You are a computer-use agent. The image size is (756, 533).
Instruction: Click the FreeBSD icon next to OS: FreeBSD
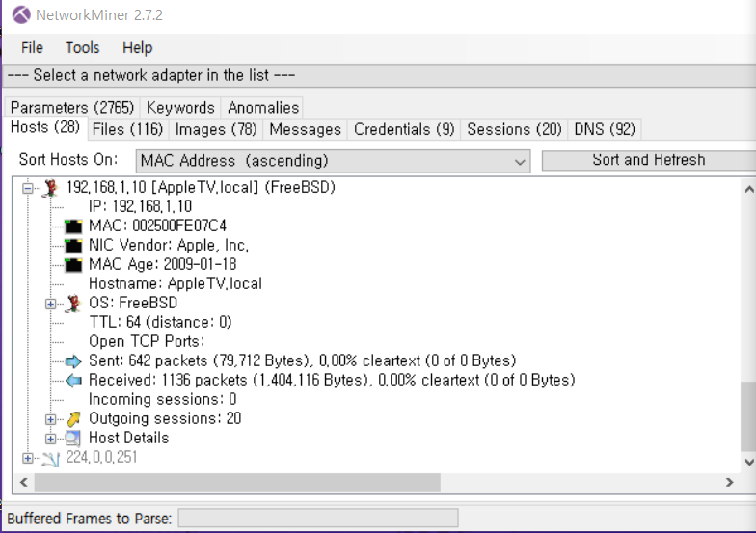point(73,303)
